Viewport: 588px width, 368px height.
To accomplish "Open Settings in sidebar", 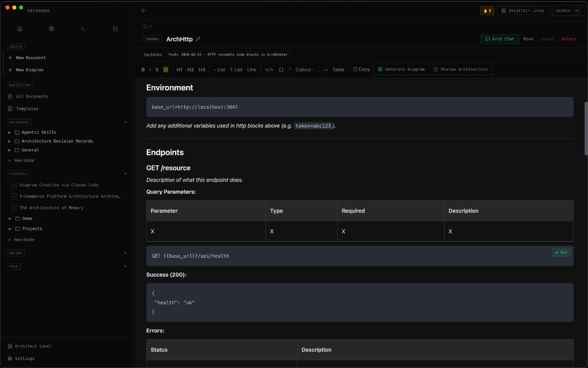I will tap(21, 359).
